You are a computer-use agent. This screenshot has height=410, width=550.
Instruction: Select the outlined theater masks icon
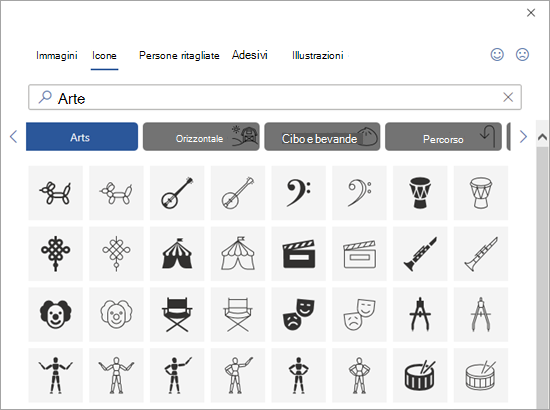359,314
